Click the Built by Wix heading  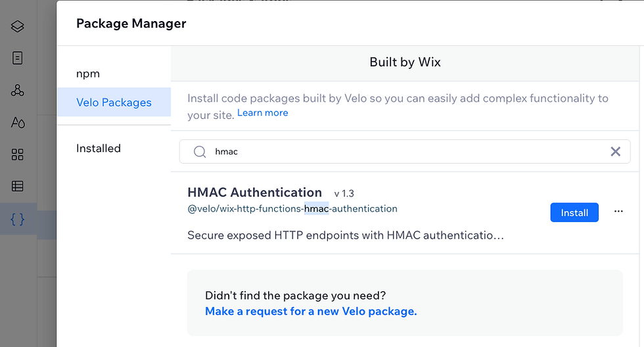click(x=405, y=62)
